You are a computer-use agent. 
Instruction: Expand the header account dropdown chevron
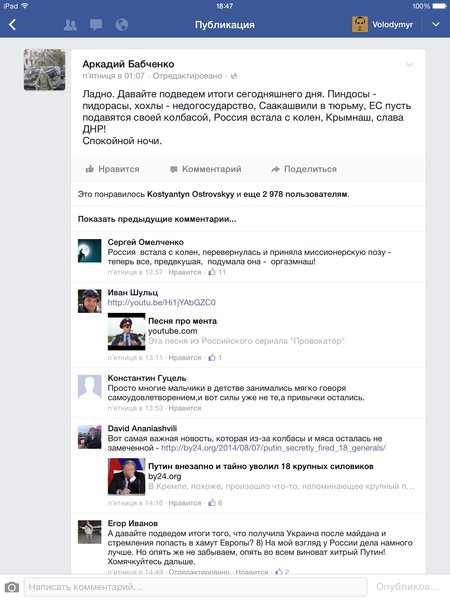pos(436,24)
